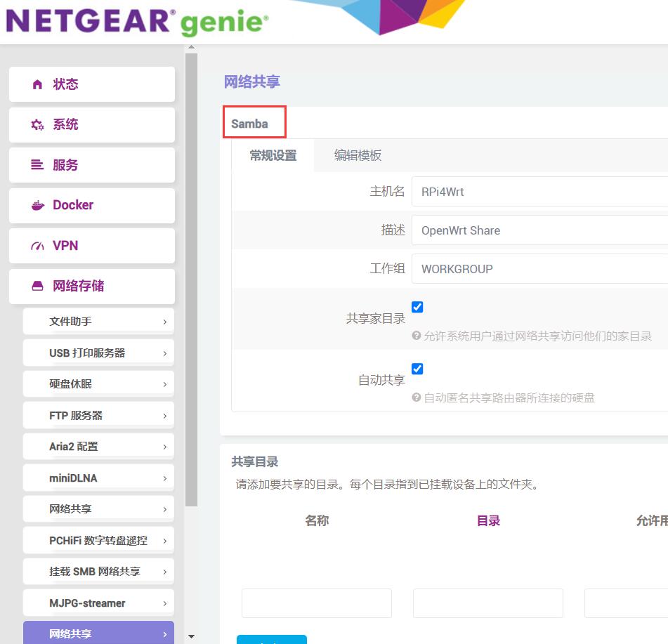Click the 主机名 field containing RPi4Wrt
This screenshot has width=668, height=644.
pos(539,192)
